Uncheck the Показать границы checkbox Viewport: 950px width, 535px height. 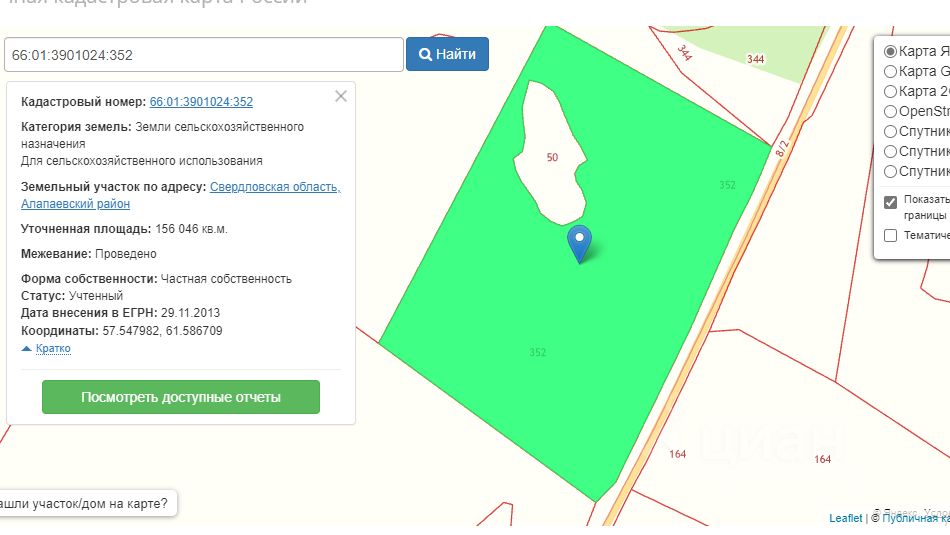[x=890, y=202]
